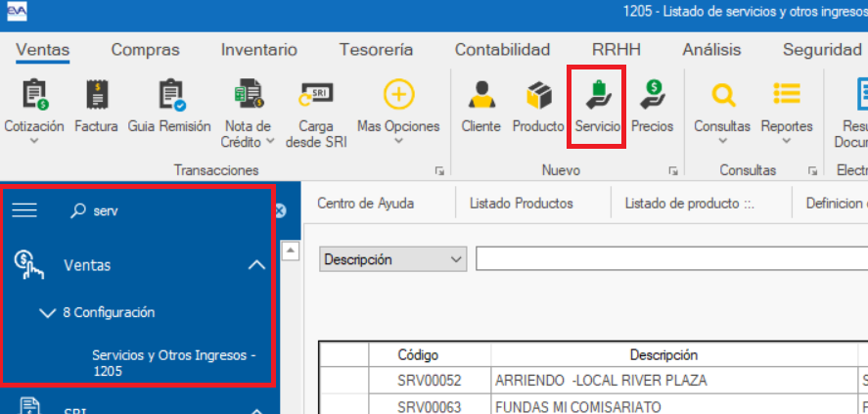Collapse the Ventas section in sidebar
The image size is (868, 414).
[x=256, y=265]
